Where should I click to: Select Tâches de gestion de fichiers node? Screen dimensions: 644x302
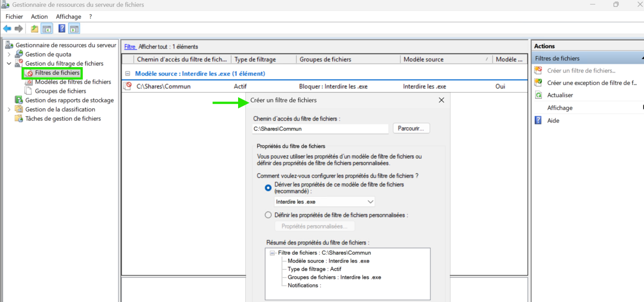click(x=63, y=118)
